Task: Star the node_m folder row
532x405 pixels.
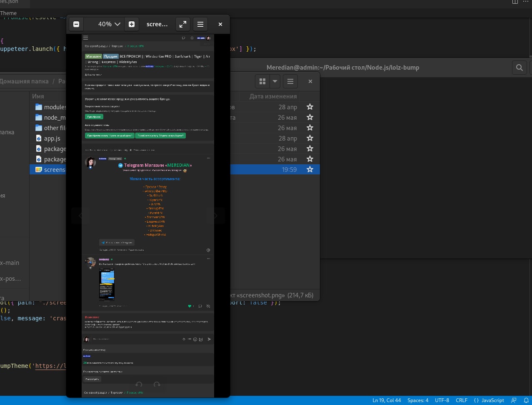Action: pos(310,117)
